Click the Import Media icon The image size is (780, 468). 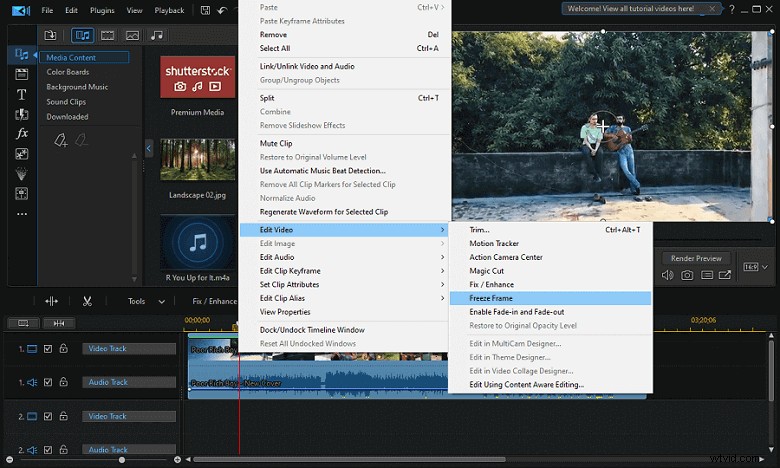[50, 35]
